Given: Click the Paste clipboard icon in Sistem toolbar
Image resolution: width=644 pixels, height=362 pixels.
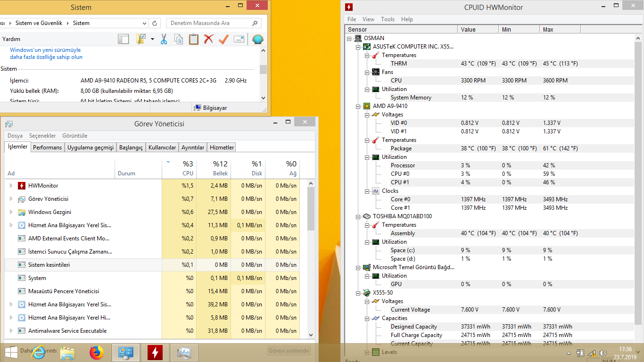Looking at the screenshot, I should click(x=194, y=39).
